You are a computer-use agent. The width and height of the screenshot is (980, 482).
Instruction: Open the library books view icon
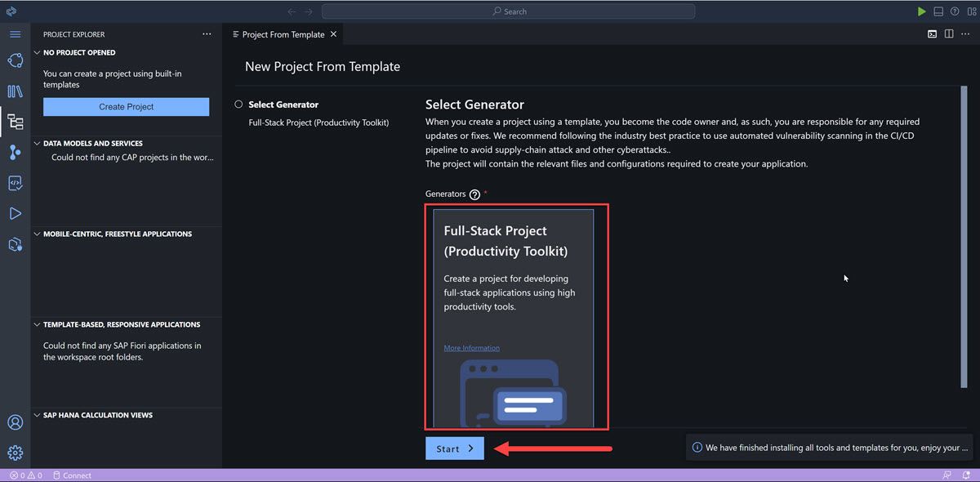[x=15, y=91]
